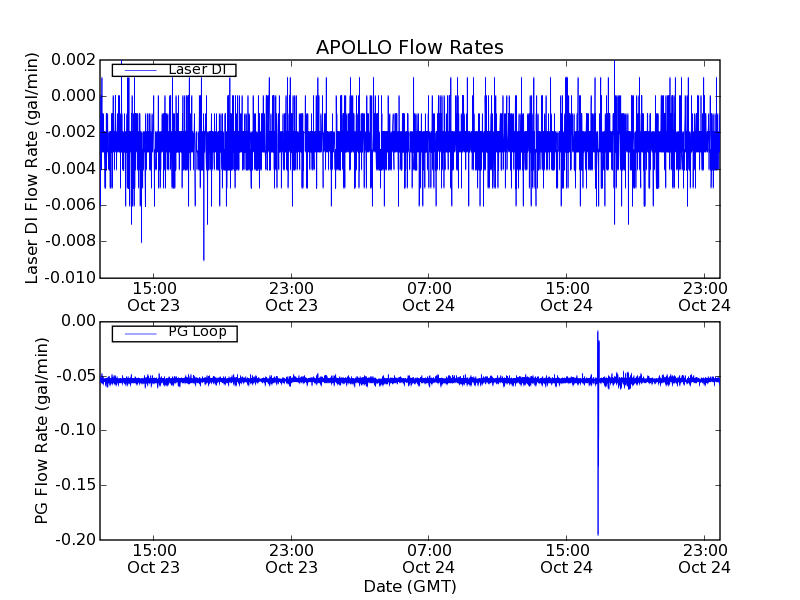Click '15:00 Oct 23' tick under top plot
Viewport: 800px width, 600px height.
(154, 296)
